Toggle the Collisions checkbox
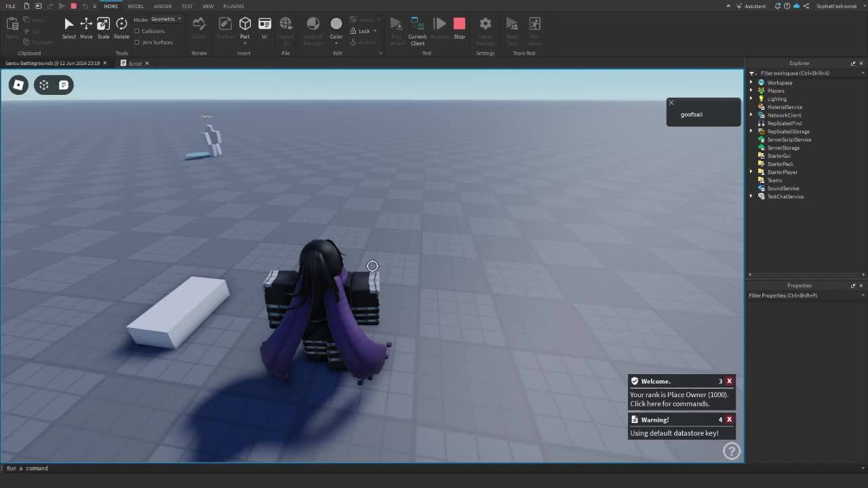 click(x=137, y=31)
